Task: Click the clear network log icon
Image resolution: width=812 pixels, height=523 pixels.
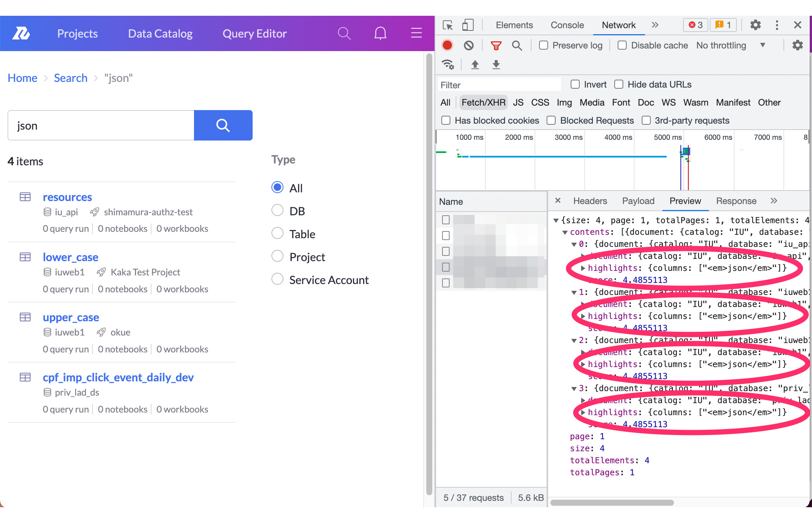Action: 468,45
